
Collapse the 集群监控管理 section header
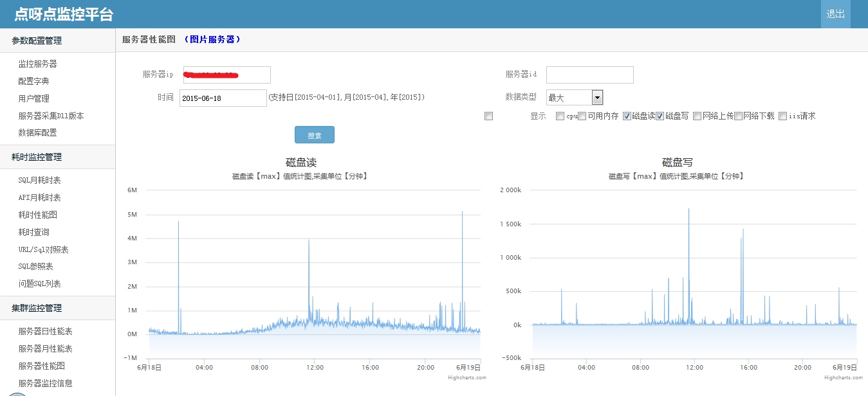57,308
